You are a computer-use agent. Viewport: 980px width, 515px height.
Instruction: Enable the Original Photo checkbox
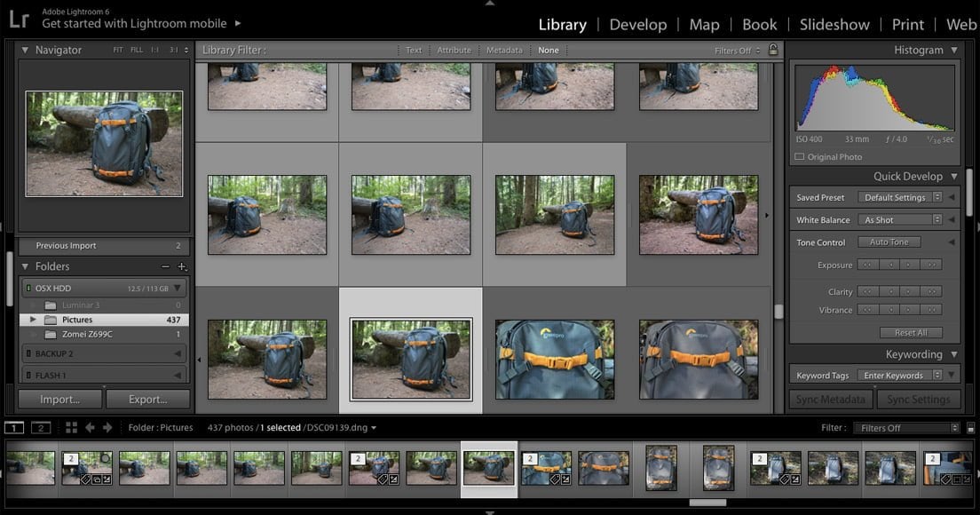pos(800,157)
